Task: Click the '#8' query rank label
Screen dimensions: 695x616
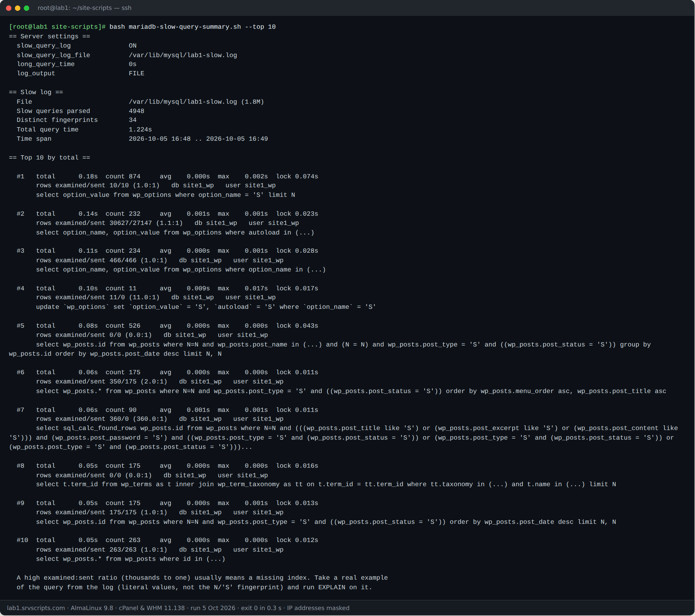Action: [x=20, y=466]
